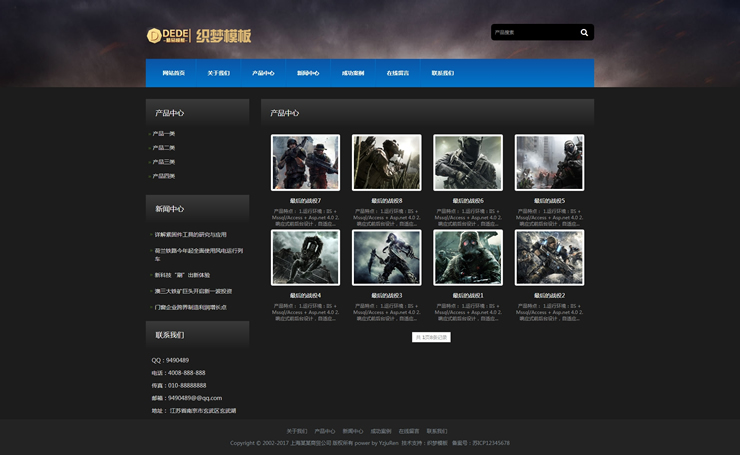Select 新闻中心 in the blue navigation bar

pos(308,73)
